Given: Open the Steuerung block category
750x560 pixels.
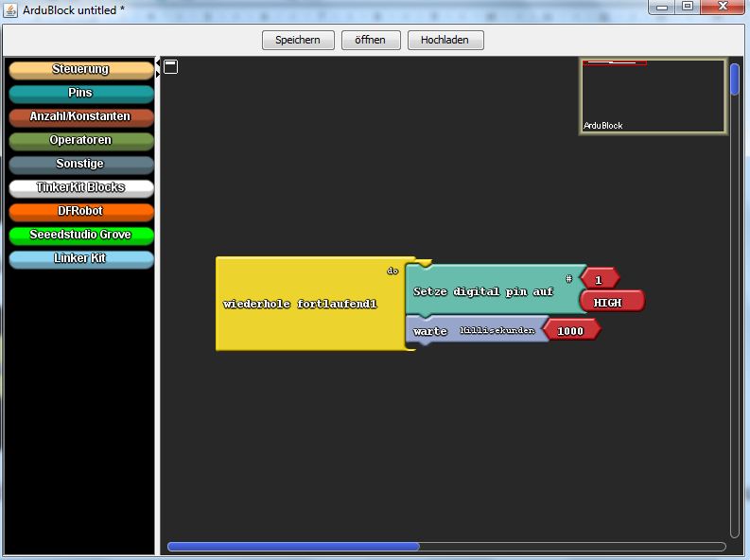Looking at the screenshot, I should [80, 69].
